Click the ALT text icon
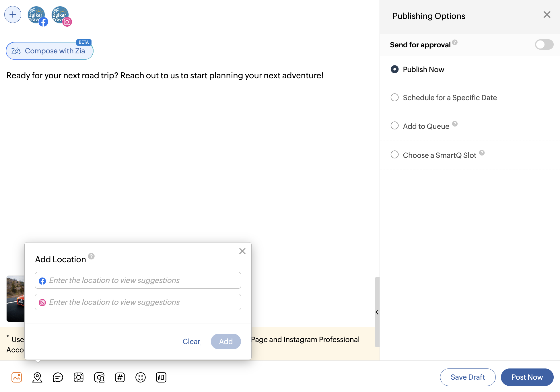560x392 pixels. point(161,377)
